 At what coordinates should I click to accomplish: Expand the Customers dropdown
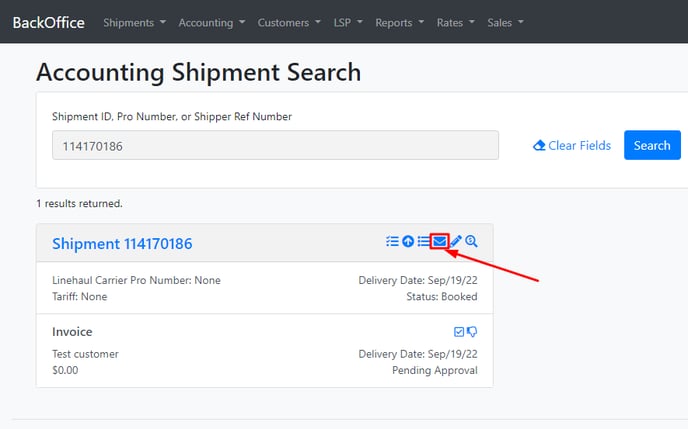pos(289,22)
